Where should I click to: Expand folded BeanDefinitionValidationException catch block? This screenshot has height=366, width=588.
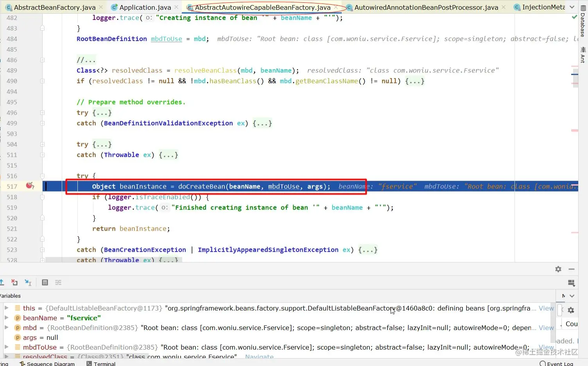coord(42,123)
